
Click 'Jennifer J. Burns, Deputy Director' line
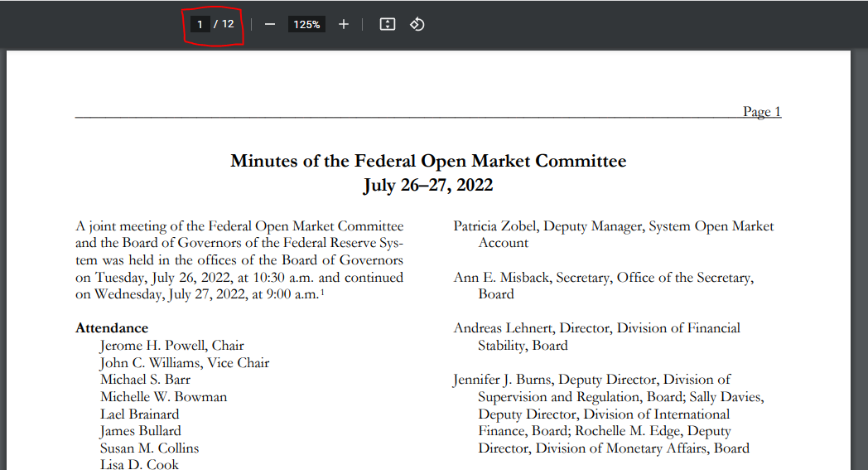pyautogui.click(x=591, y=380)
